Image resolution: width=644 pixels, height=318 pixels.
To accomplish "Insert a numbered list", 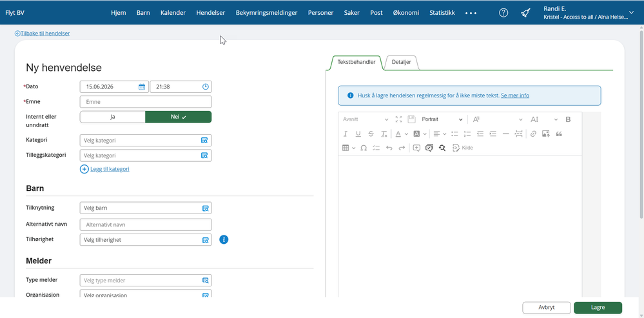I will [467, 134].
